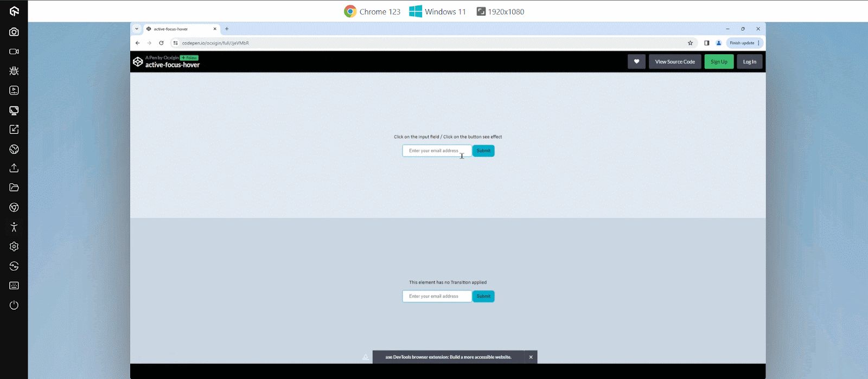The image size is (868, 379).
Task: Open the folder icon in the sidebar
Action: point(14,188)
